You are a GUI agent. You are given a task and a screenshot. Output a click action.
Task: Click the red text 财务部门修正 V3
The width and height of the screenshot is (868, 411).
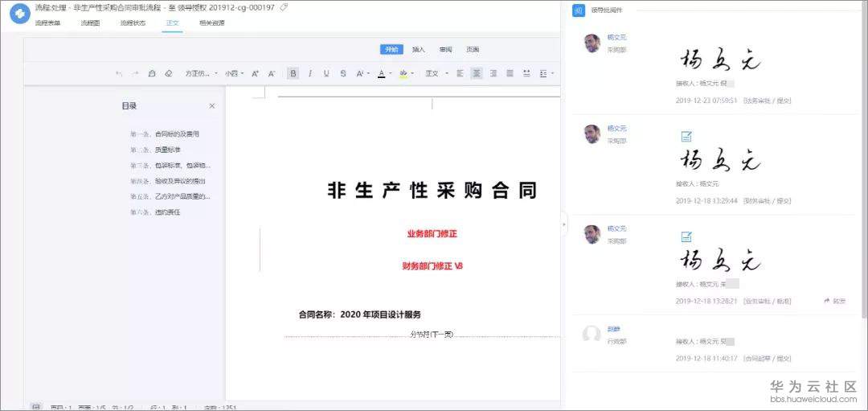click(x=432, y=266)
